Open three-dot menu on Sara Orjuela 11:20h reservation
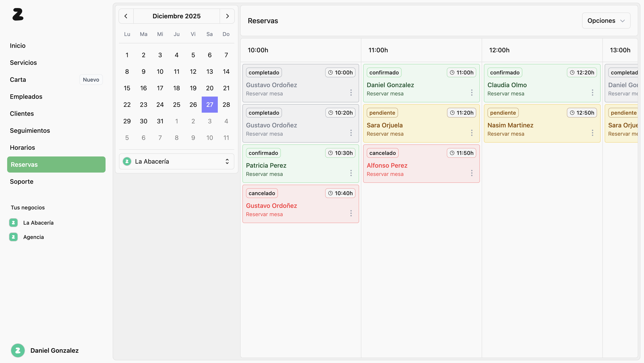Viewport: 644px width, 363px height. coord(472,133)
